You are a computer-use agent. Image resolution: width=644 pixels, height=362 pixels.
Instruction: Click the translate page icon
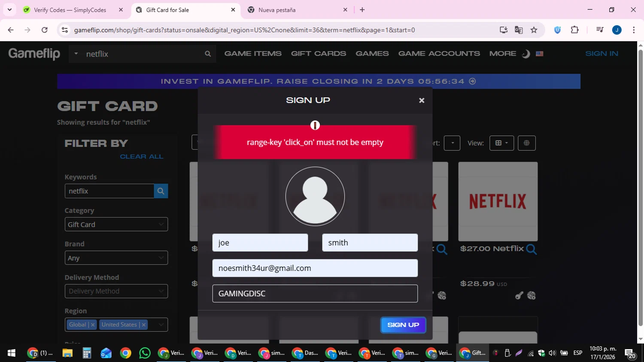(519, 30)
